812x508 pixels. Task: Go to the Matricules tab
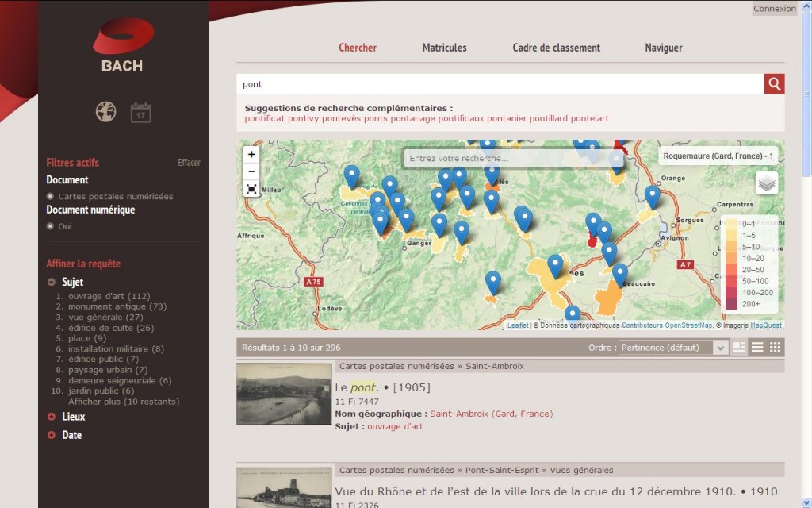[x=444, y=48]
